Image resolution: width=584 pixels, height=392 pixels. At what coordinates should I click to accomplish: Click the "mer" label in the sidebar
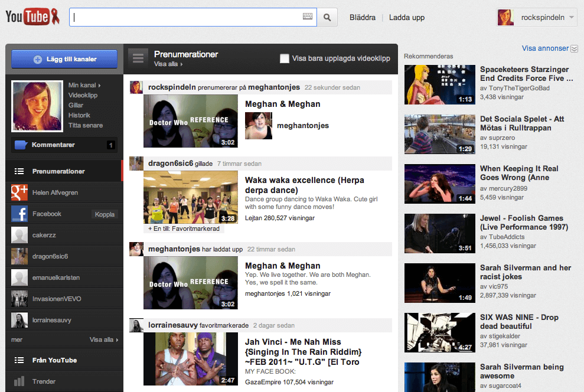tap(17, 339)
